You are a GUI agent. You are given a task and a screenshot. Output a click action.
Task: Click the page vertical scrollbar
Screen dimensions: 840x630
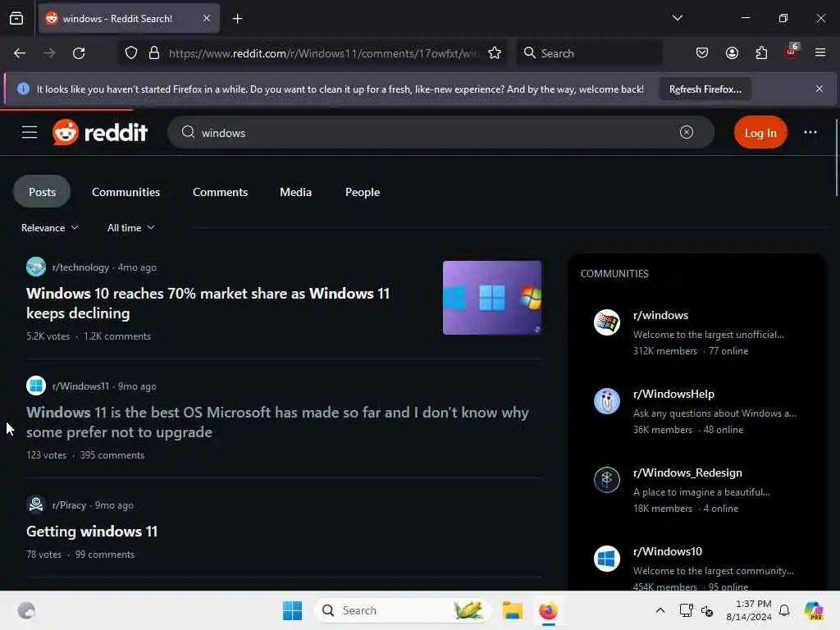(836, 157)
